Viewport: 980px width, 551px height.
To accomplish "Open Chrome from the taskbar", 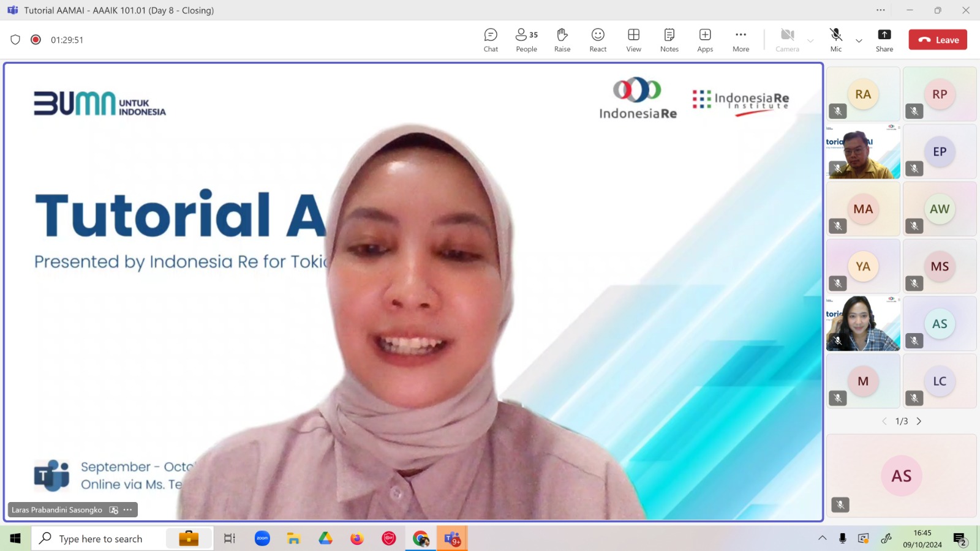I will (x=421, y=538).
